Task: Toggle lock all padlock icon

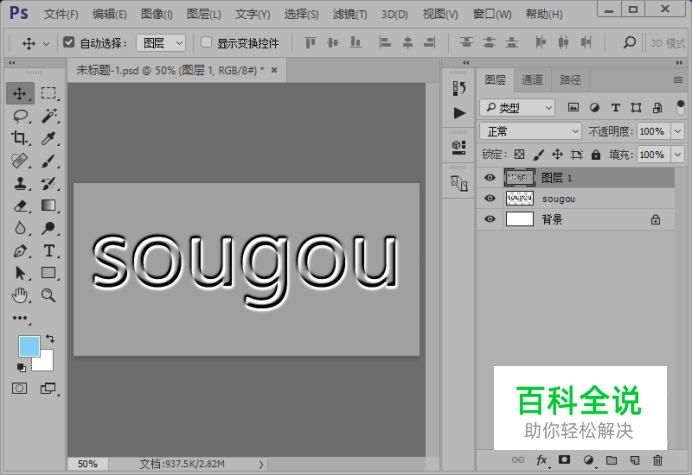Action: tap(596, 154)
